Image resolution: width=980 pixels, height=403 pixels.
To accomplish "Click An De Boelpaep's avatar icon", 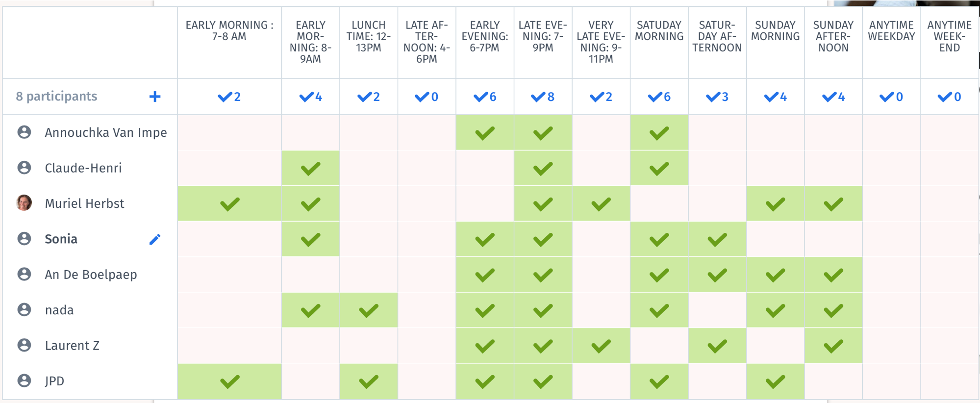I will 24,274.
